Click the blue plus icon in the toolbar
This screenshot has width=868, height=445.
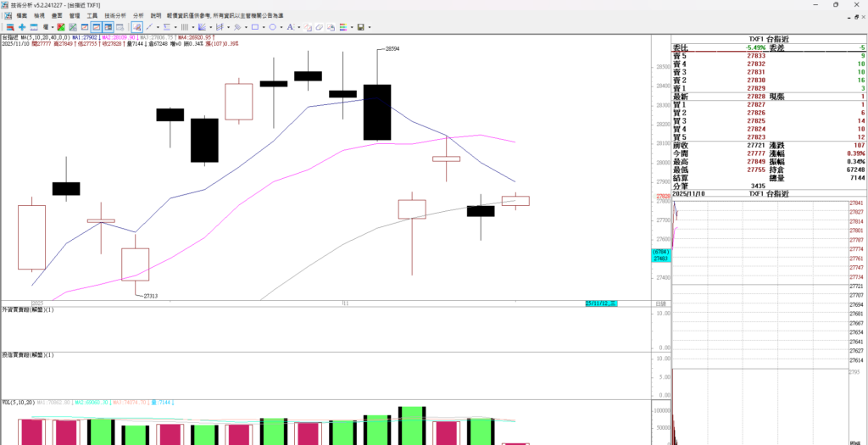point(22,27)
